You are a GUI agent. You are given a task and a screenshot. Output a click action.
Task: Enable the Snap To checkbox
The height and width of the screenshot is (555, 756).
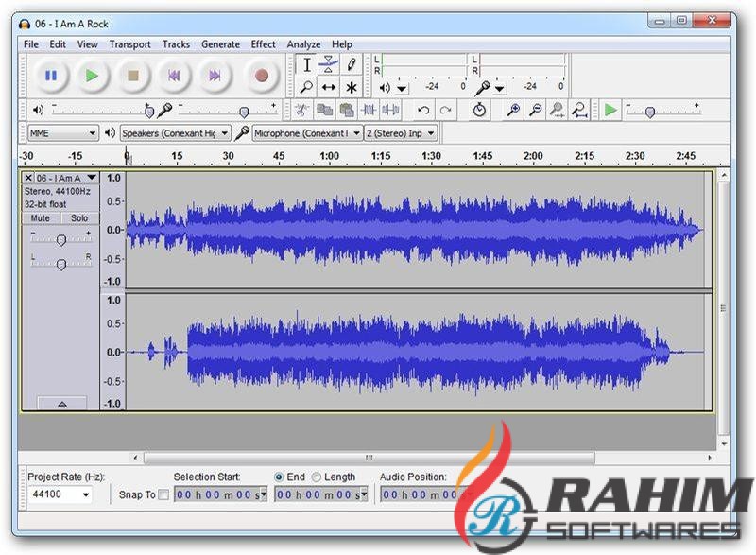click(x=163, y=494)
